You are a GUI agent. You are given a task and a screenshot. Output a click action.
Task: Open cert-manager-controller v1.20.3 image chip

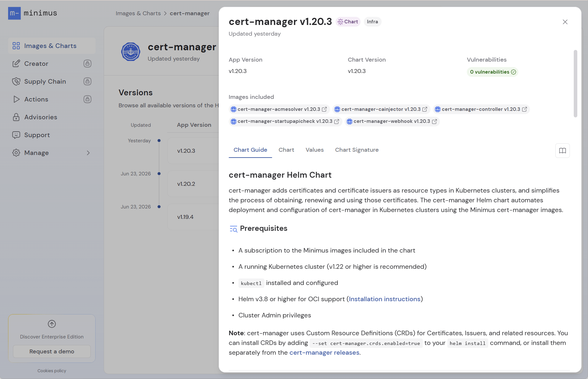481,109
